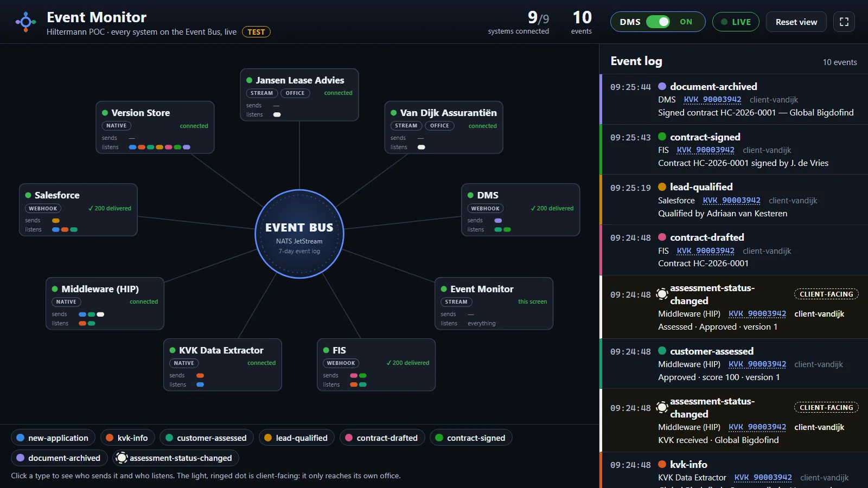The width and height of the screenshot is (868, 488).
Task: Click the teal dot of customer-assessed log entry
Action: pos(662,351)
